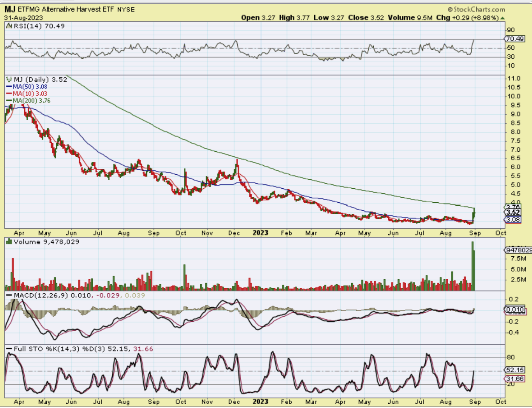532x408 pixels.
Task: Click the Low 3.27 value in header
Action: coord(328,17)
